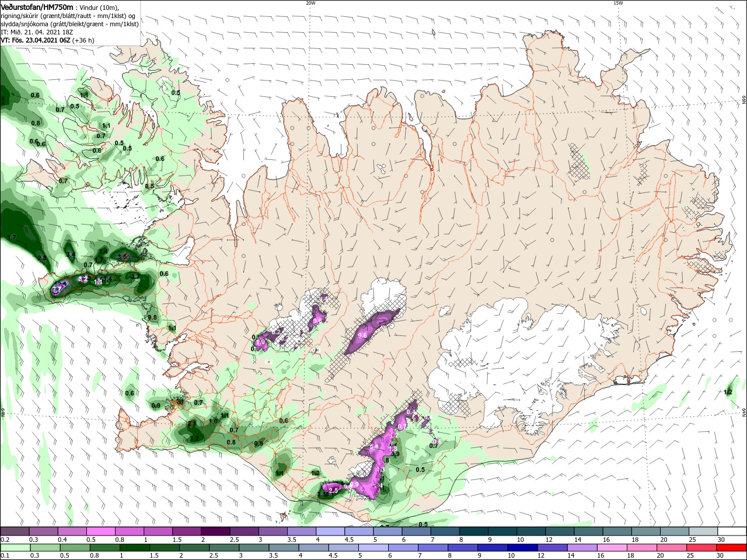
Task: Click the 3.4 rain value near Snæfellsnes
Action: [x=71, y=255]
